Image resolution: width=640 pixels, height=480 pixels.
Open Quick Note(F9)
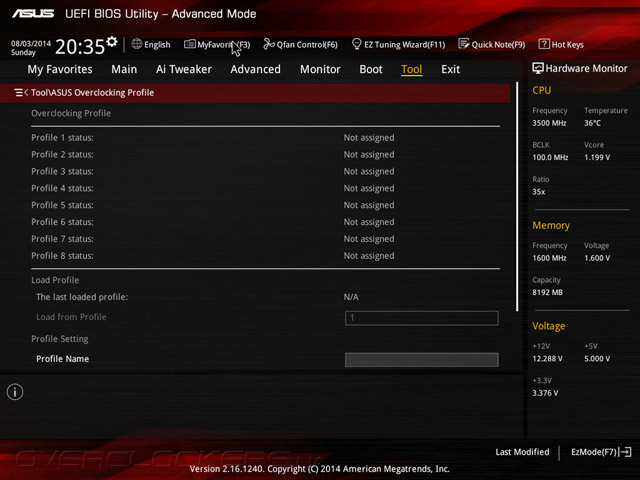tap(492, 44)
